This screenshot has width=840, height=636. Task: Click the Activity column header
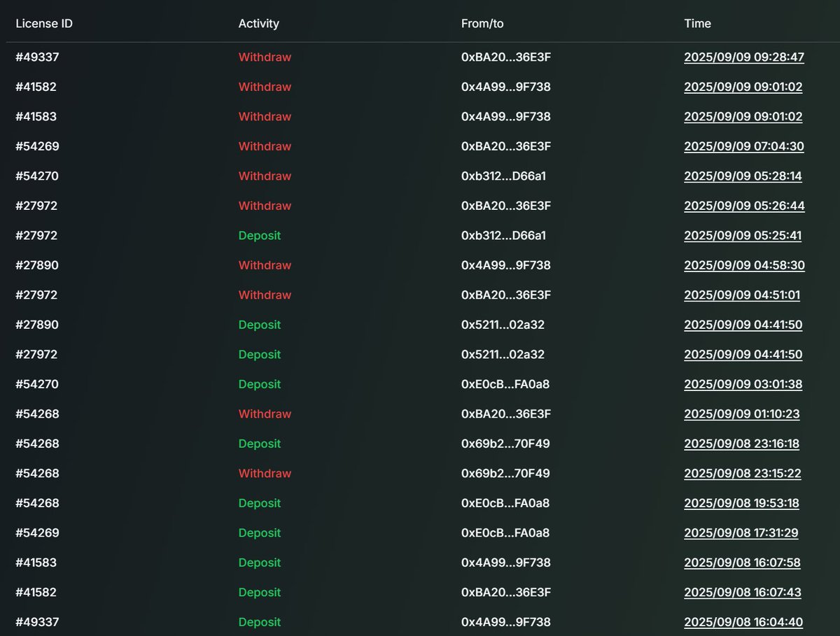(259, 24)
